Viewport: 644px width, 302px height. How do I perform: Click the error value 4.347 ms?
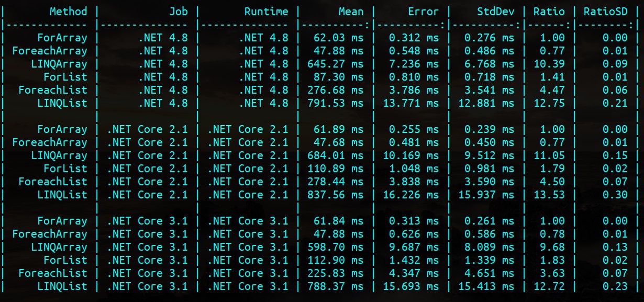[x=414, y=273]
